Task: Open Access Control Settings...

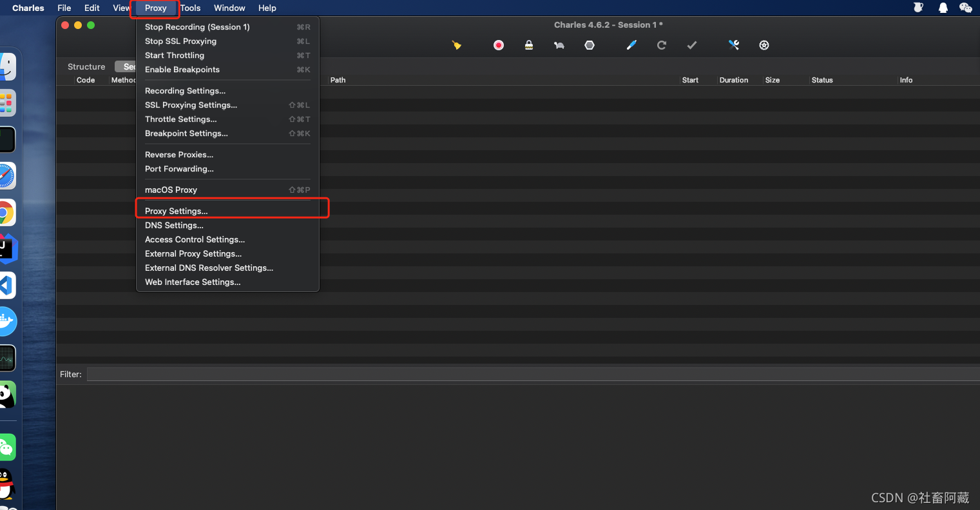Action: [x=228, y=240]
